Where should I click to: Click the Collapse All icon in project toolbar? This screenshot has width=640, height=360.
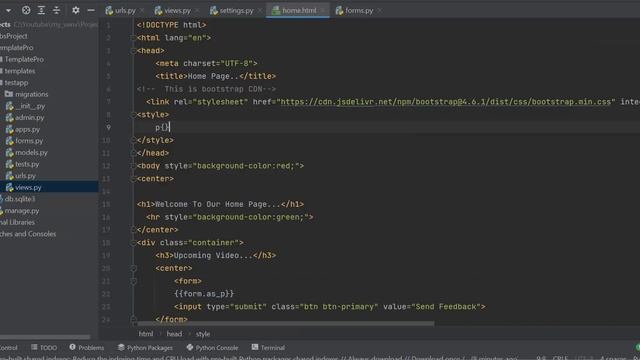coord(56,10)
